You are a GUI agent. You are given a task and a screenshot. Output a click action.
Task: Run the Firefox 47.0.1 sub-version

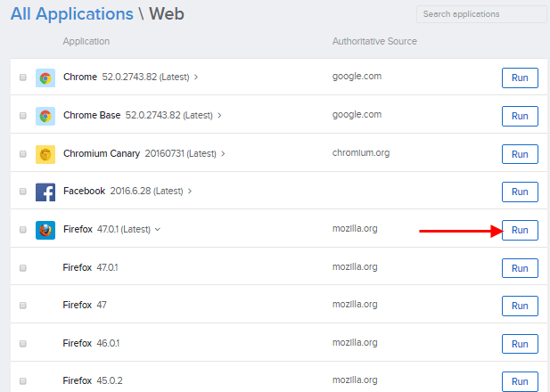(520, 268)
